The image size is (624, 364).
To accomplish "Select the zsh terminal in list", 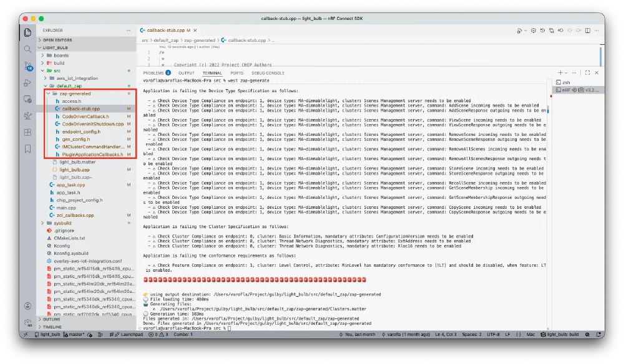I will tap(565, 82).
